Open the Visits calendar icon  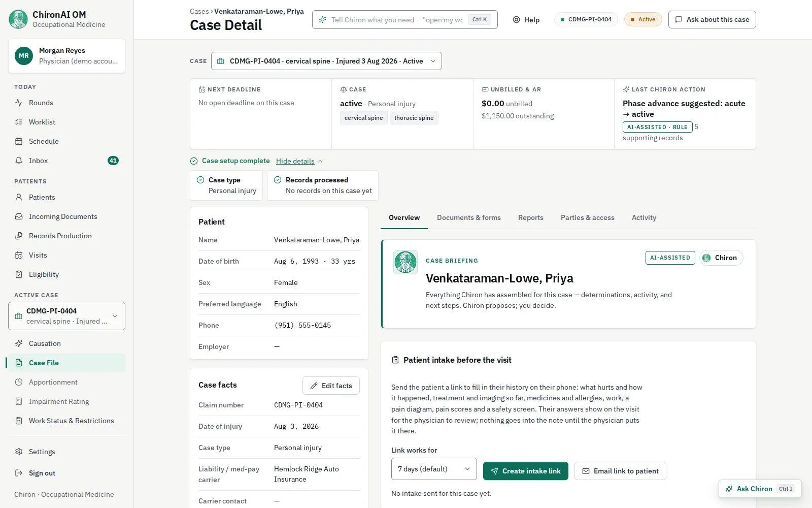tap(19, 255)
